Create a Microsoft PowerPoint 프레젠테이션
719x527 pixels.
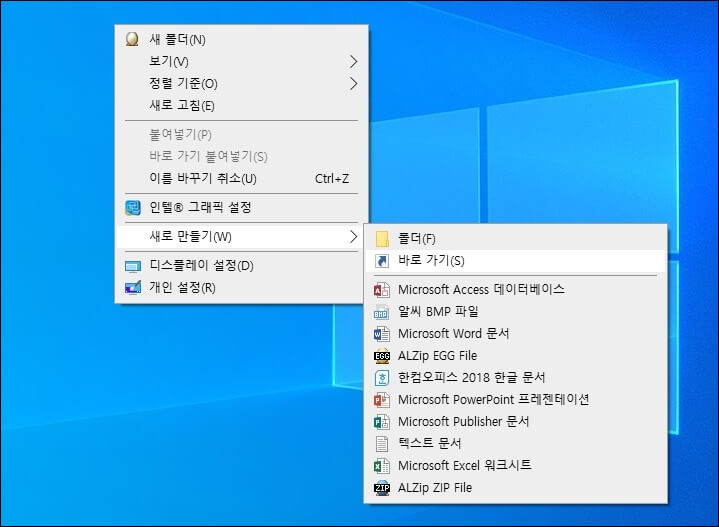tap(515, 400)
